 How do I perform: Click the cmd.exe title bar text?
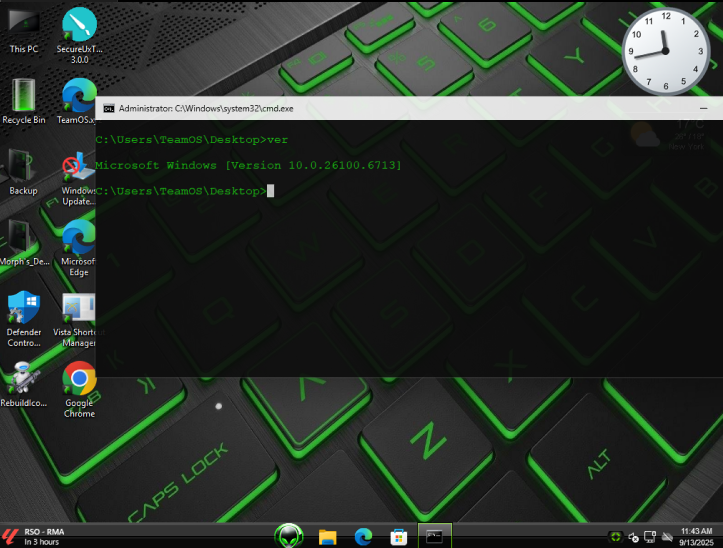(206, 108)
